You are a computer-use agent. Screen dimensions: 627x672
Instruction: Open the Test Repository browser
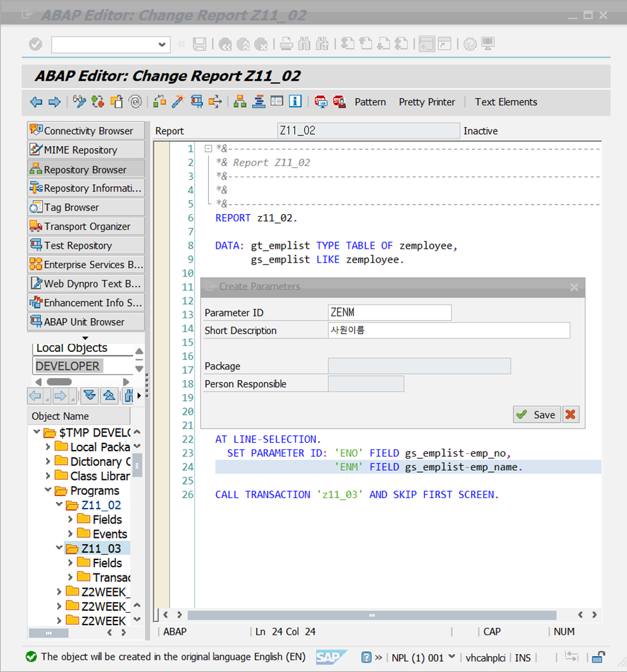point(86,245)
